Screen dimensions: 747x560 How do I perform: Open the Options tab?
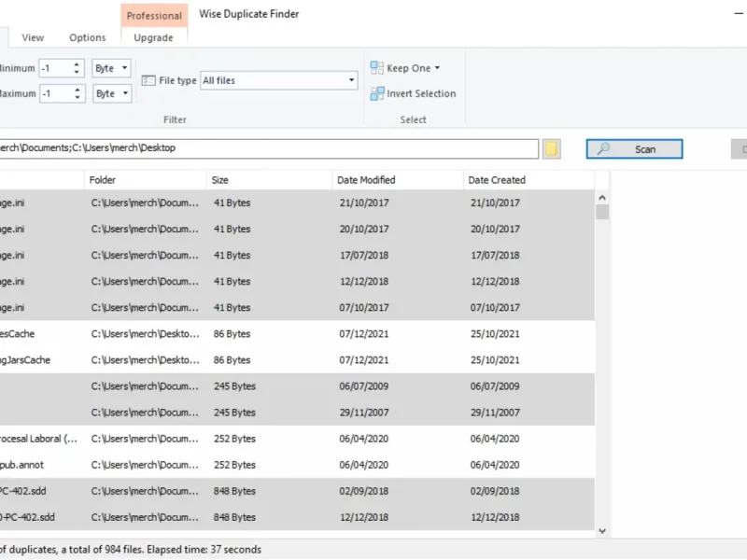tap(88, 38)
